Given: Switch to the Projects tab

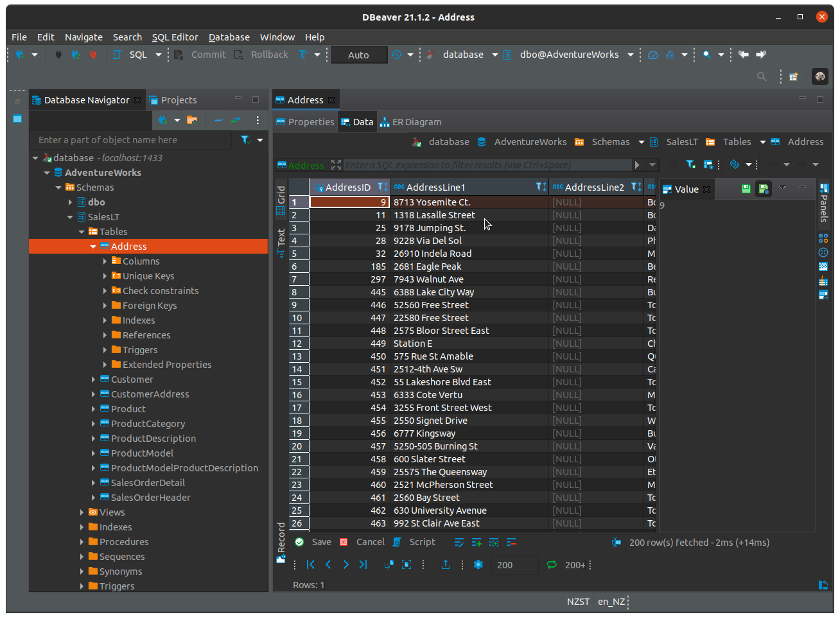Looking at the screenshot, I should coord(173,100).
